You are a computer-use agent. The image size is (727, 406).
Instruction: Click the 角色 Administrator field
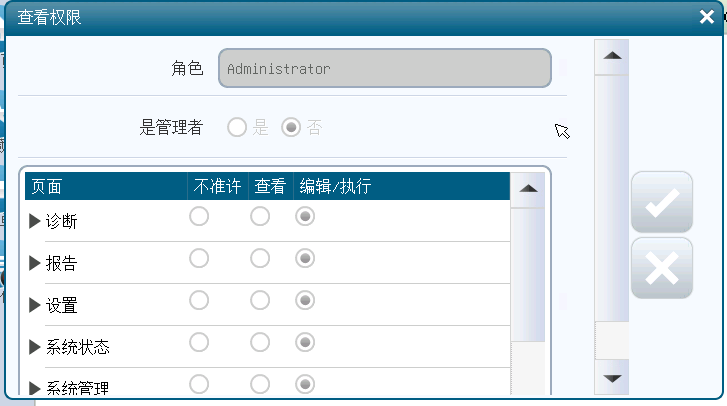pyautogui.click(x=385, y=69)
